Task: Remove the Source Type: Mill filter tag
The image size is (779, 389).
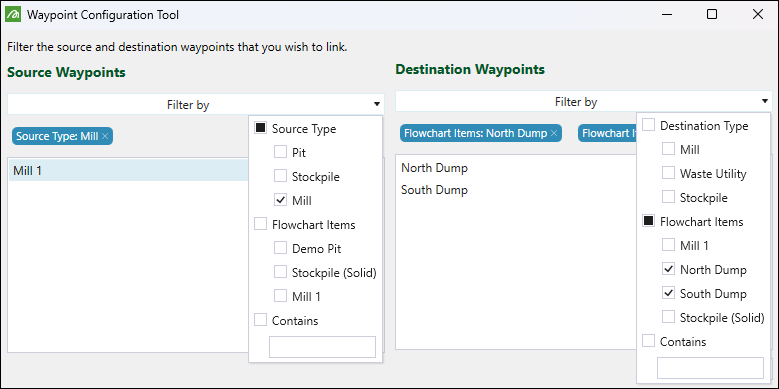Action: tap(105, 137)
